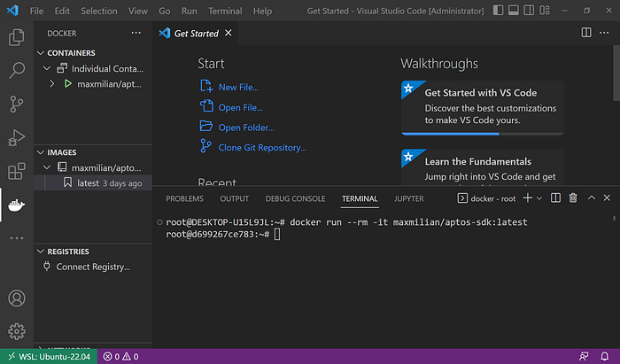Maximize panel size with caret icon
The height and width of the screenshot is (364, 620).
click(x=591, y=197)
